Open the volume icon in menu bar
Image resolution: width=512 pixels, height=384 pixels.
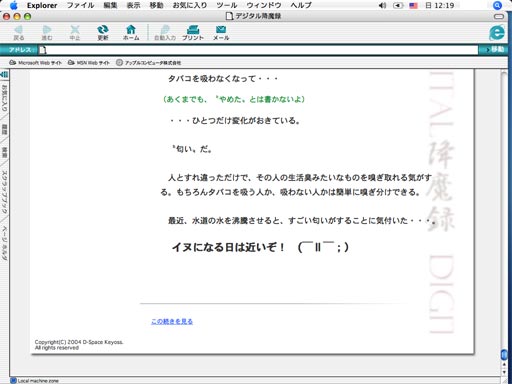coord(382,5)
